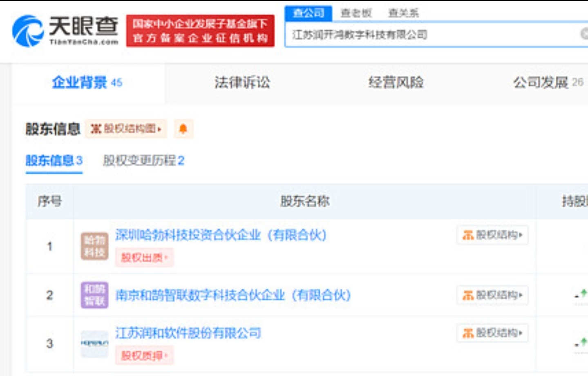Viewport: 588px width, 376px height.
Task: Open 股权结构 for 南京和鹊智联 row
Action: [492, 295]
